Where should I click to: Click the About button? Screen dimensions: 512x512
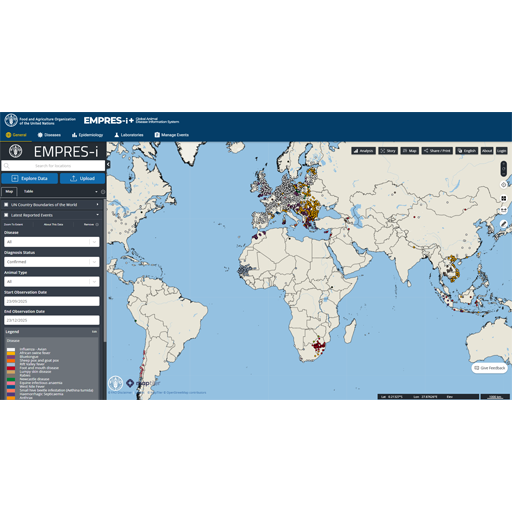click(x=487, y=151)
